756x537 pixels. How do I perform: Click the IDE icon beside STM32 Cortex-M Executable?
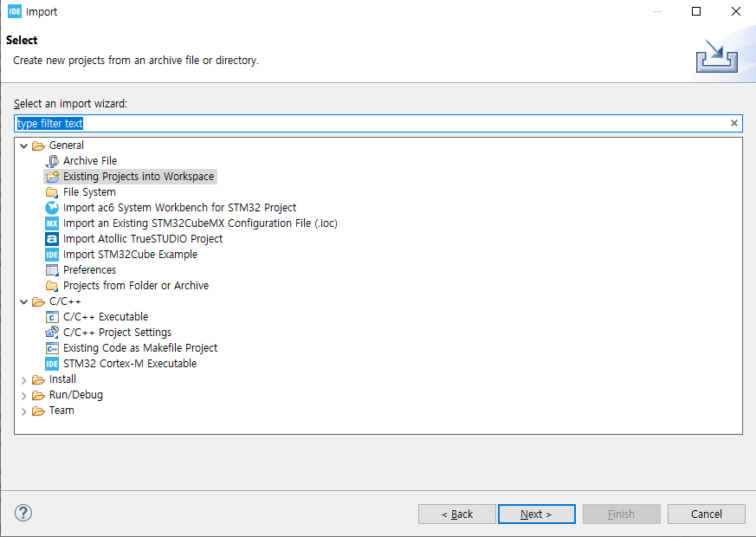pos(52,364)
